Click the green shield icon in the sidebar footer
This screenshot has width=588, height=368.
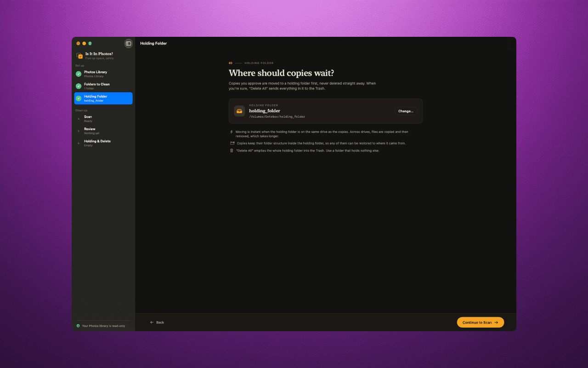78,326
